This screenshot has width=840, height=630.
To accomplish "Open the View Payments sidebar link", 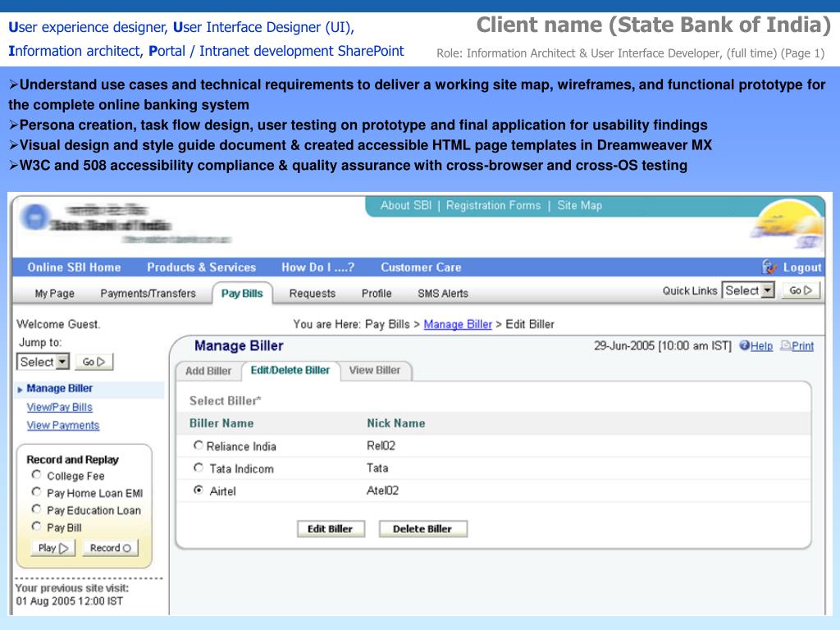I will click(63, 426).
